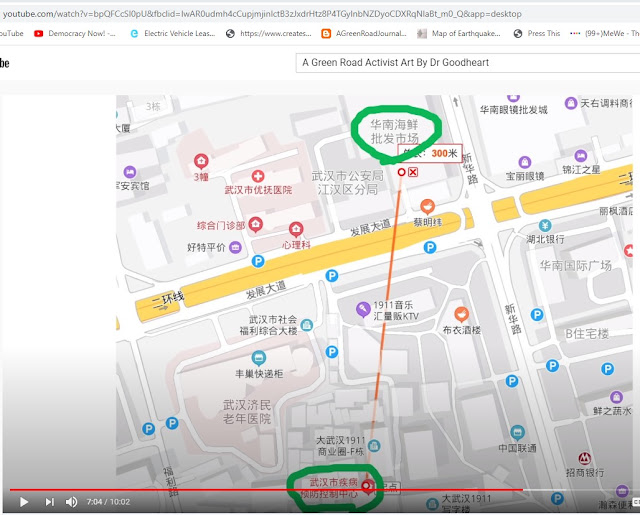Click the 7:04 / 10:02 time display
640x515 pixels.
[108, 502]
